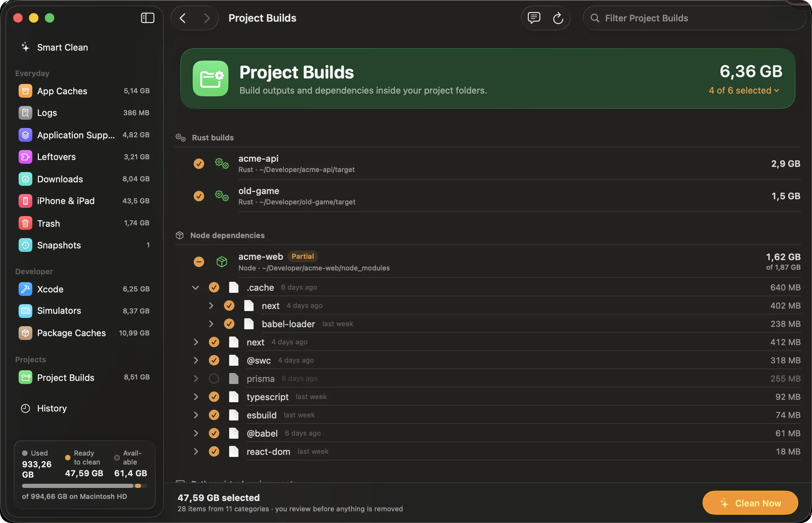Click the '47,59 GB selected' summary

point(218,498)
